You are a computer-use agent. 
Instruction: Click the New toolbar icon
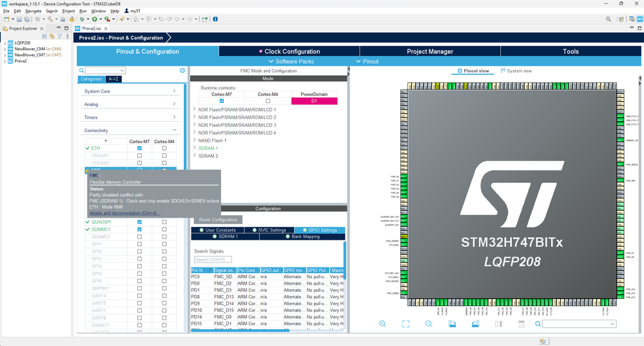click(x=7, y=19)
